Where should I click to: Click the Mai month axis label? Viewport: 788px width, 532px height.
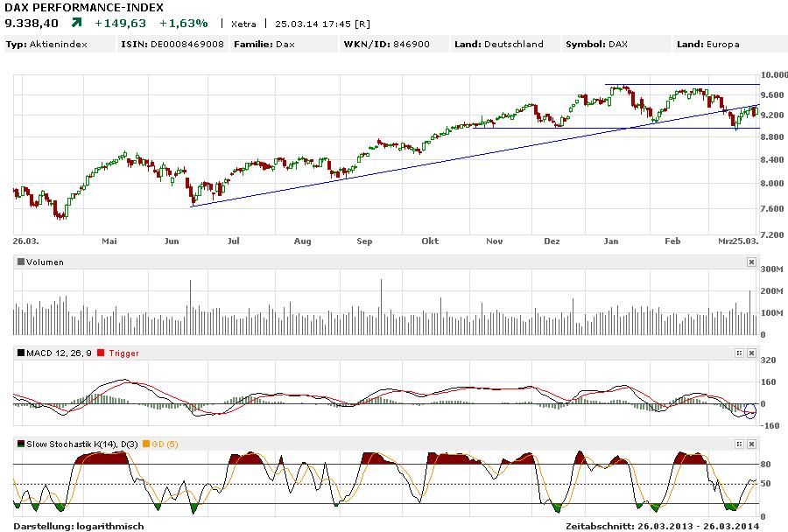(x=109, y=241)
